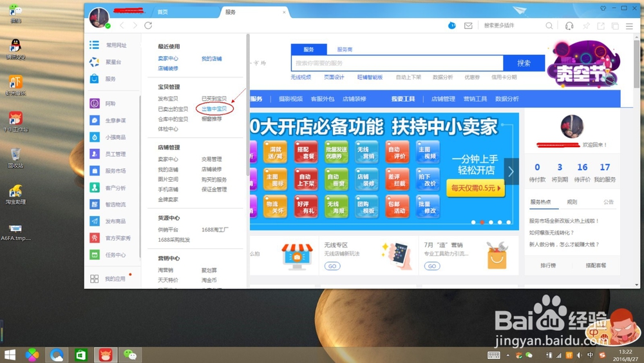The height and width of the screenshot is (363, 644).
Task: Open the 排行榜 link
Action: 548,266
